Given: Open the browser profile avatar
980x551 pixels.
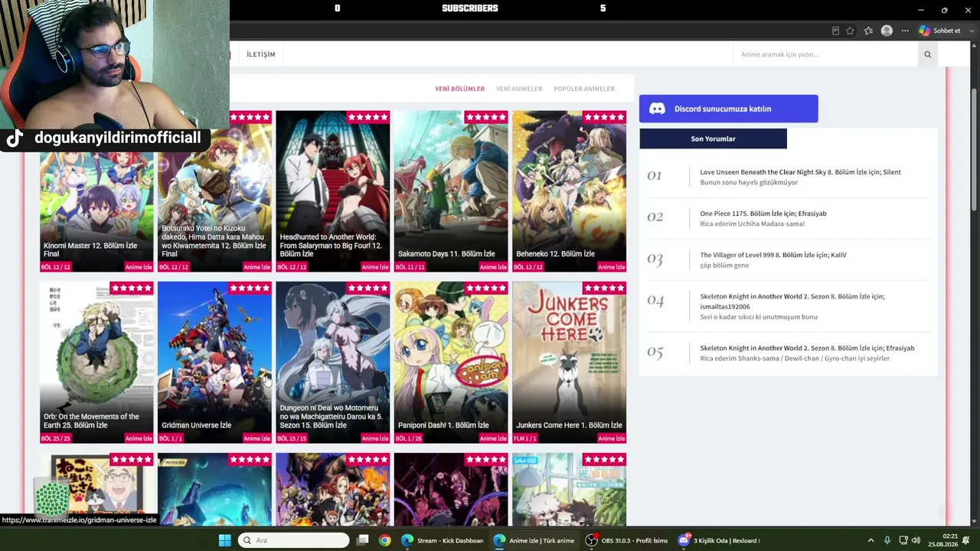Looking at the screenshot, I should point(887,31).
